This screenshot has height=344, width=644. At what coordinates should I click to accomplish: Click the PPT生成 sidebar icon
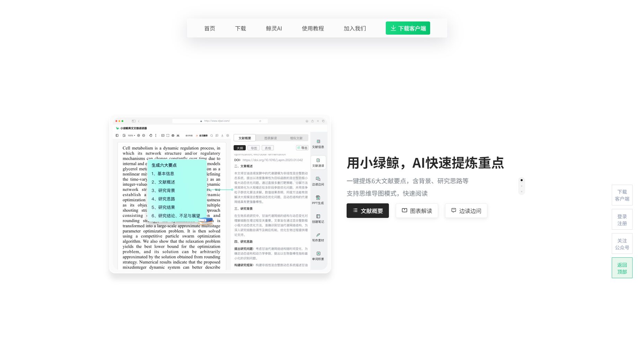[x=318, y=198]
